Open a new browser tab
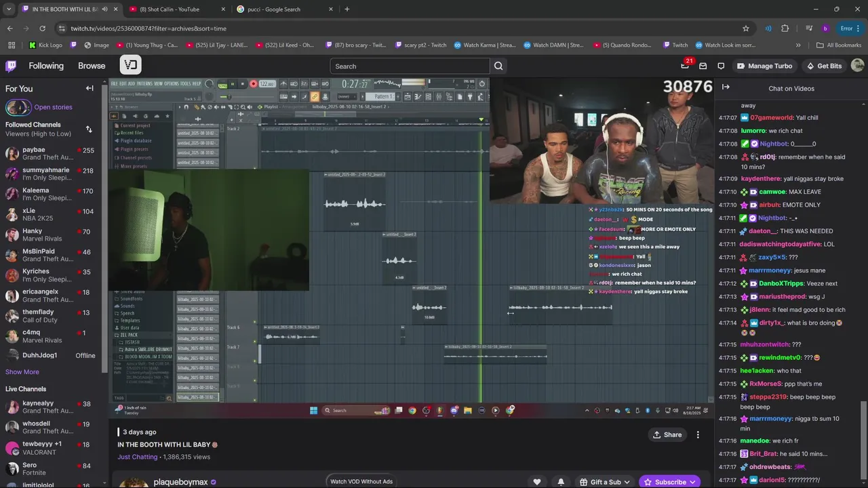The image size is (868, 488). 347,9
